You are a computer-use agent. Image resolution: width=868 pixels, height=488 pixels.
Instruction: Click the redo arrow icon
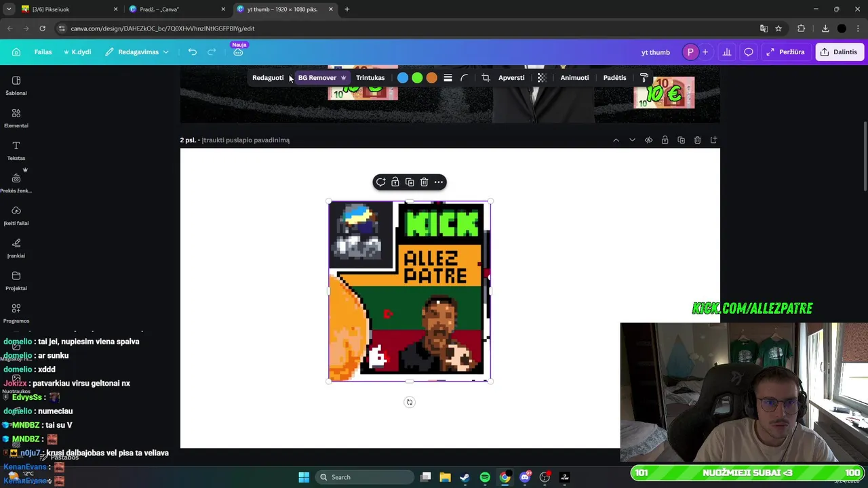point(212,52)
